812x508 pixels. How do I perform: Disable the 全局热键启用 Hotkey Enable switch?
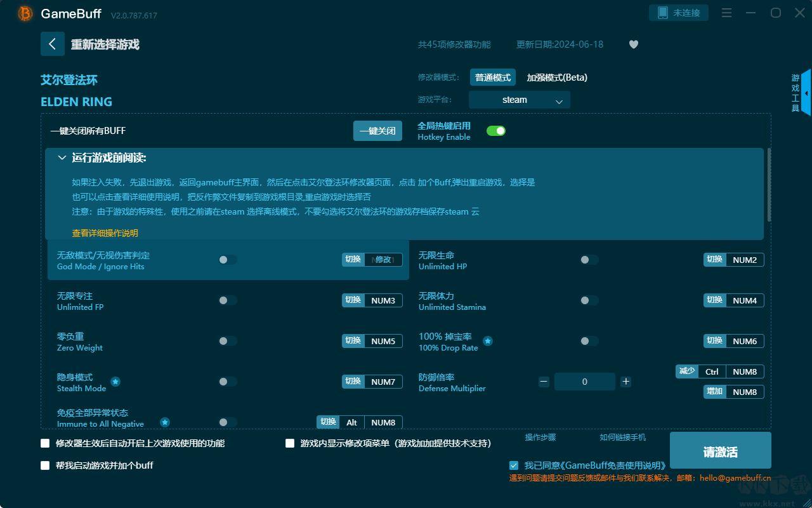click(496, 131)
